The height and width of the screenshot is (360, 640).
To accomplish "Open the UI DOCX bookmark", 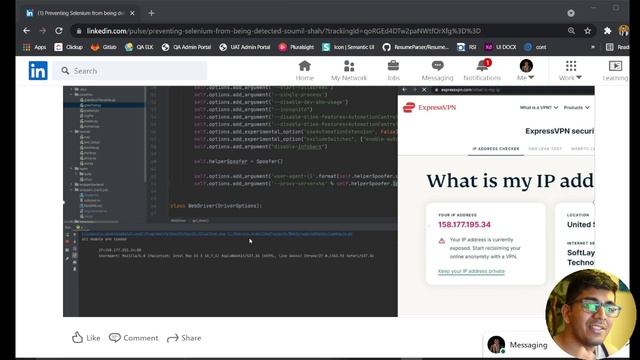I will 500,47.
